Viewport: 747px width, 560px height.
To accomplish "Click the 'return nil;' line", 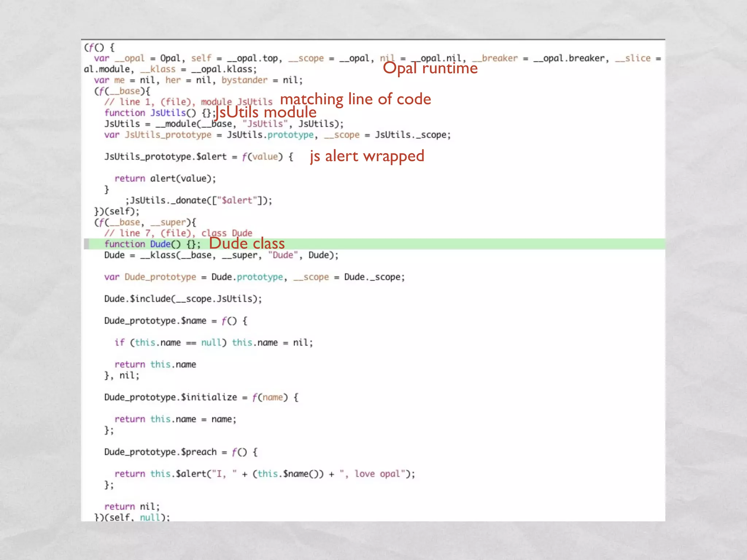I will pos(132,507).
